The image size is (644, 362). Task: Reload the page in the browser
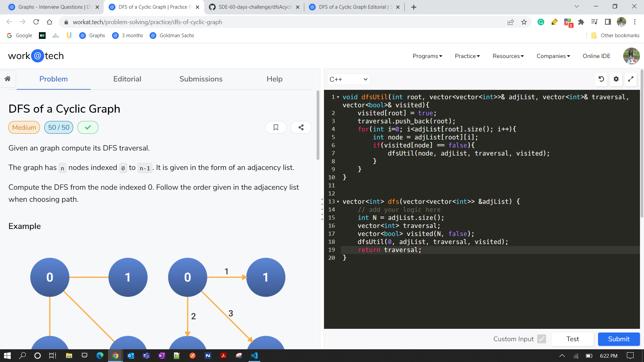point(36,22)
